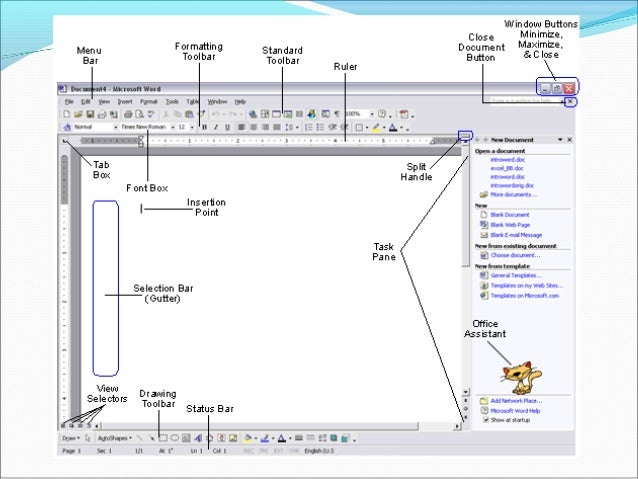
Task: Open the Draw menu on drawing toolbar
Action: (x=70, y=438)
